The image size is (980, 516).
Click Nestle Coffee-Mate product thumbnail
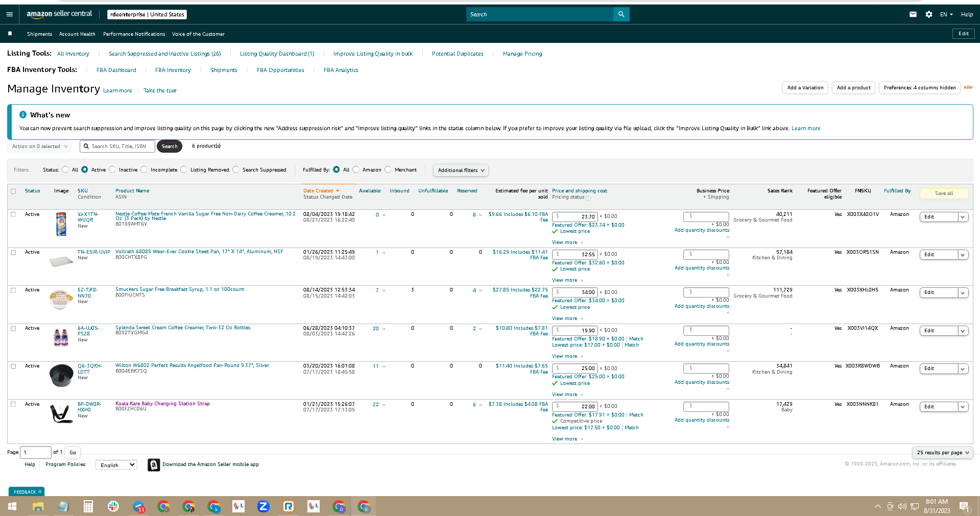[61, 224]
